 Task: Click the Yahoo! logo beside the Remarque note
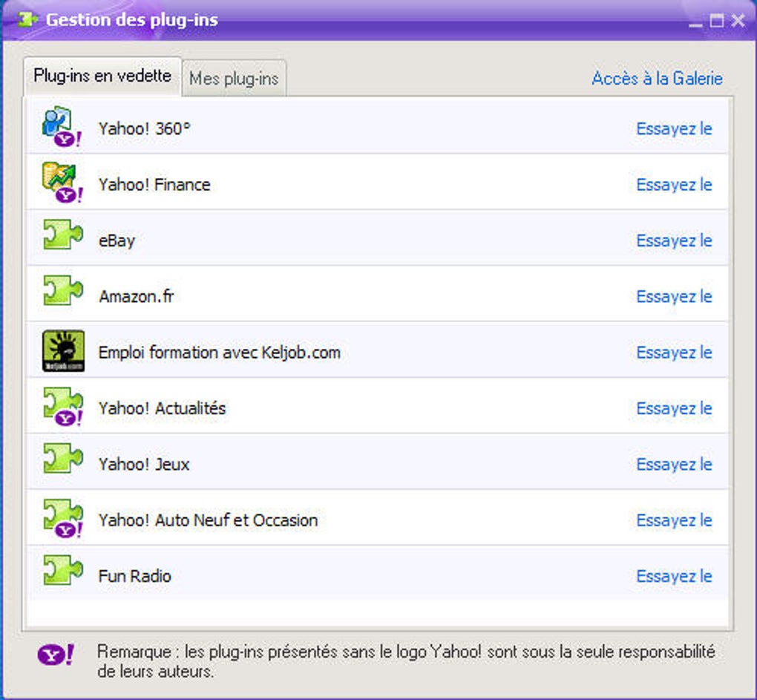point(56,655)
